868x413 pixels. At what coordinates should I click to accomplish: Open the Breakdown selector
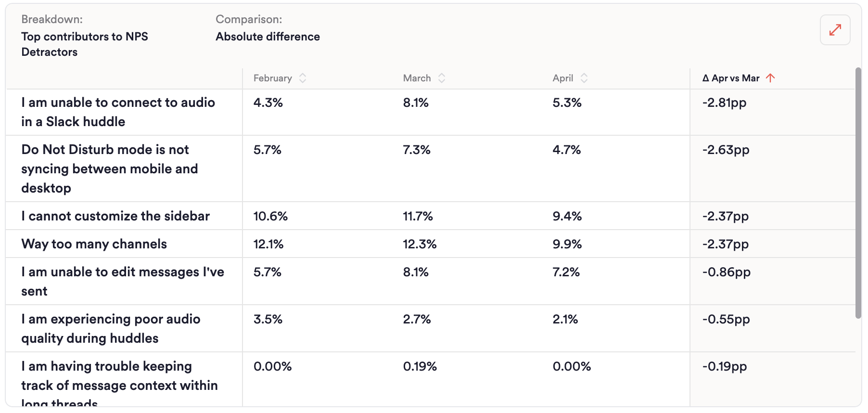coord(85,44)
